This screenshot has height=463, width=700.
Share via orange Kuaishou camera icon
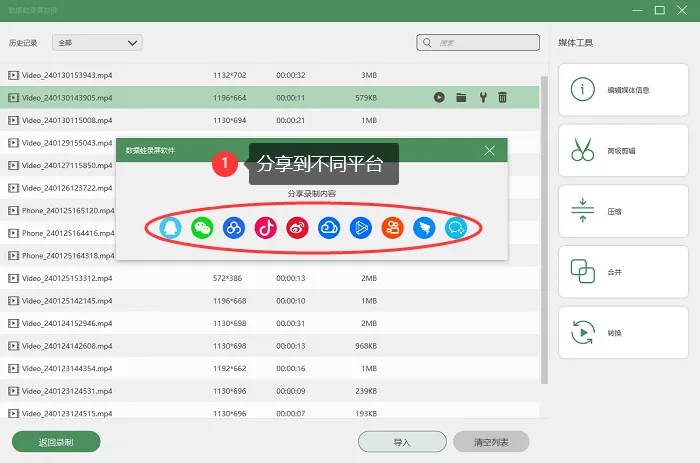[392, 228]
